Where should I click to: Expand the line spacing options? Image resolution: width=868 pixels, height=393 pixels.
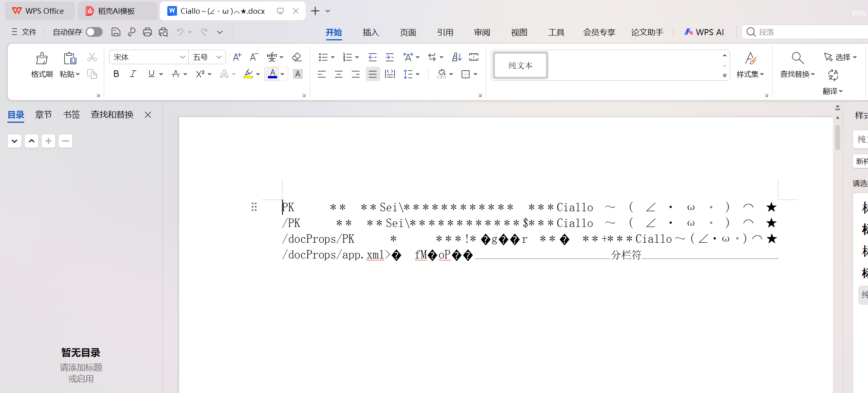coord(418,74)
